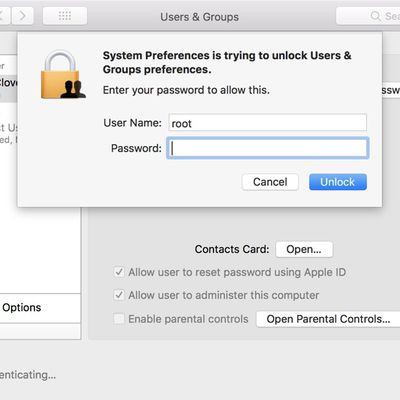Click the padlock icon in dialog

pyautogui.click(x=63, y=74)
